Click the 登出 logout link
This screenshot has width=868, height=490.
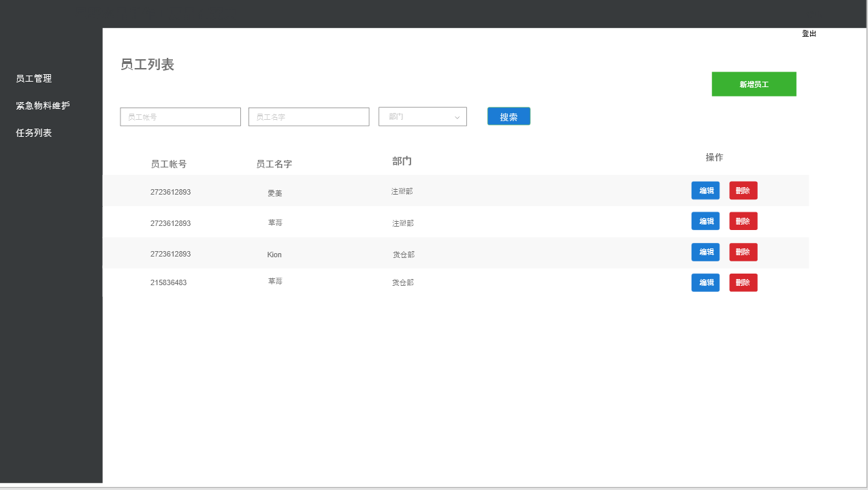[x=809, y=33]
